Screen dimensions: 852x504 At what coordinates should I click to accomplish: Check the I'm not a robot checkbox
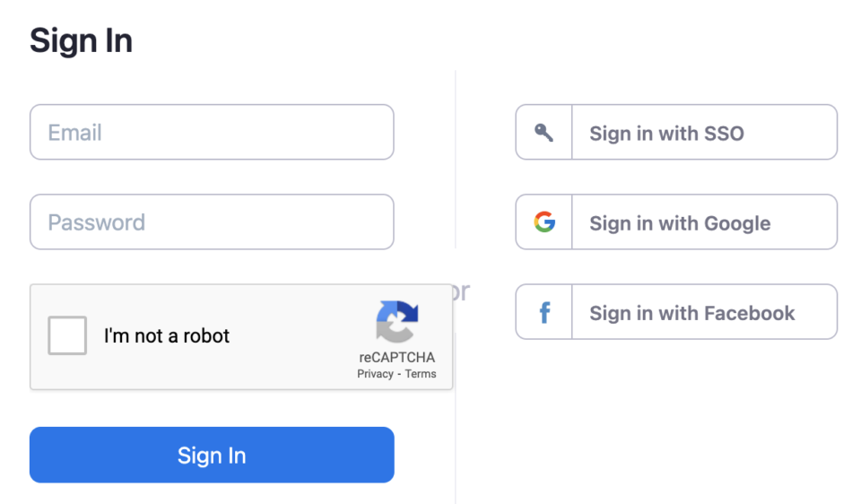[67, 335]
